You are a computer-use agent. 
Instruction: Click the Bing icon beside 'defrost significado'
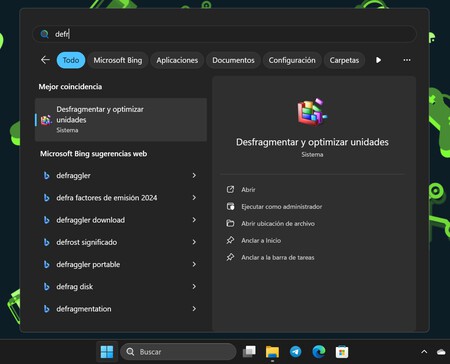point(47,242)
